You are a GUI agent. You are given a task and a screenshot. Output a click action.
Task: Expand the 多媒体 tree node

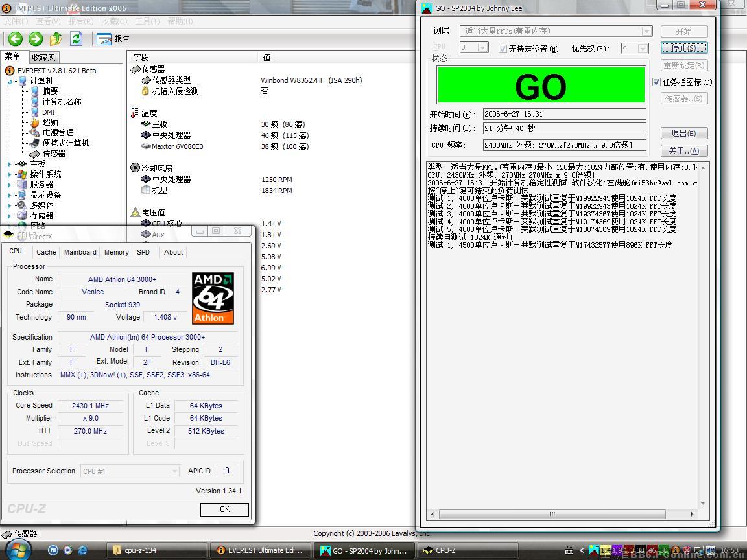pyautogui.click(x=10, y=205)
